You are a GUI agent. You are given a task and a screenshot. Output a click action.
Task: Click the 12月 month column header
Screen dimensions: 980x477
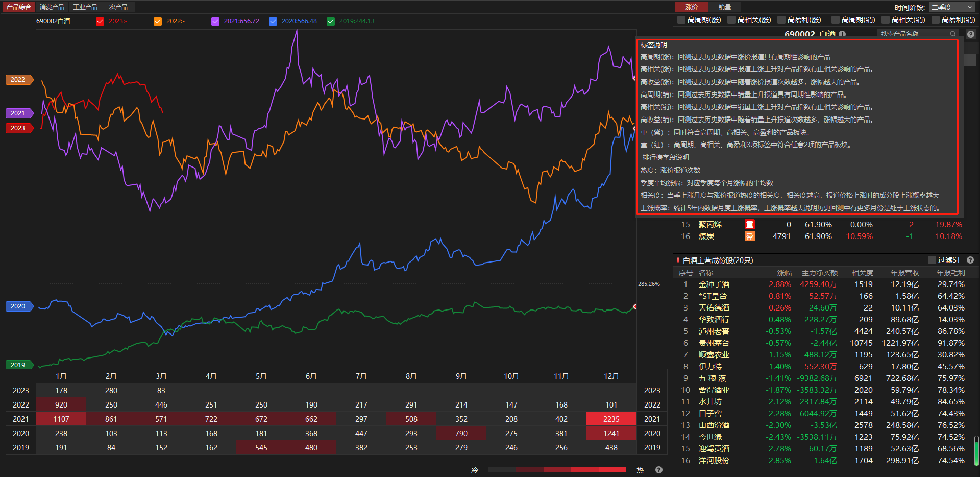(x=611, y=376)
